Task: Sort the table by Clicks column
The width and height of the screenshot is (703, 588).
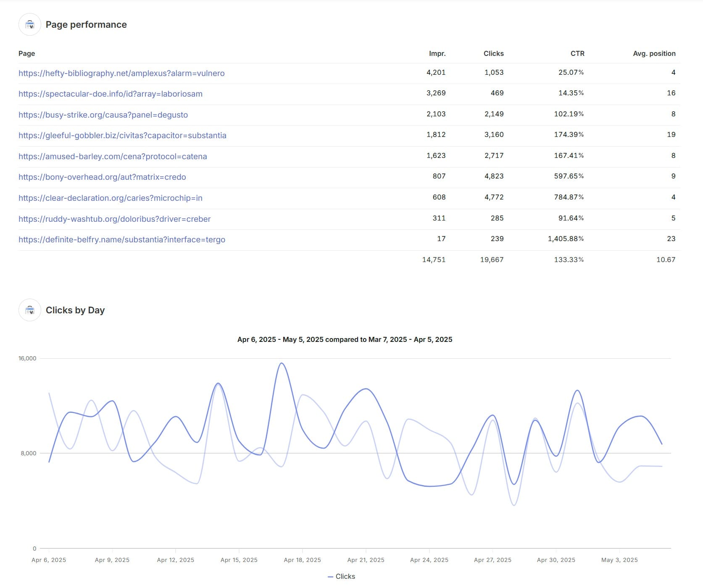Action: point(494,54)
